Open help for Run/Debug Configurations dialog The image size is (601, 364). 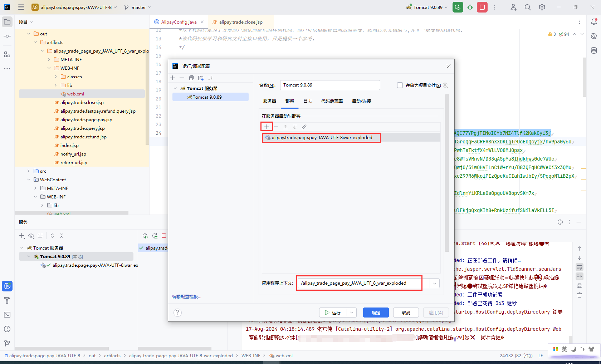[177, 313]
